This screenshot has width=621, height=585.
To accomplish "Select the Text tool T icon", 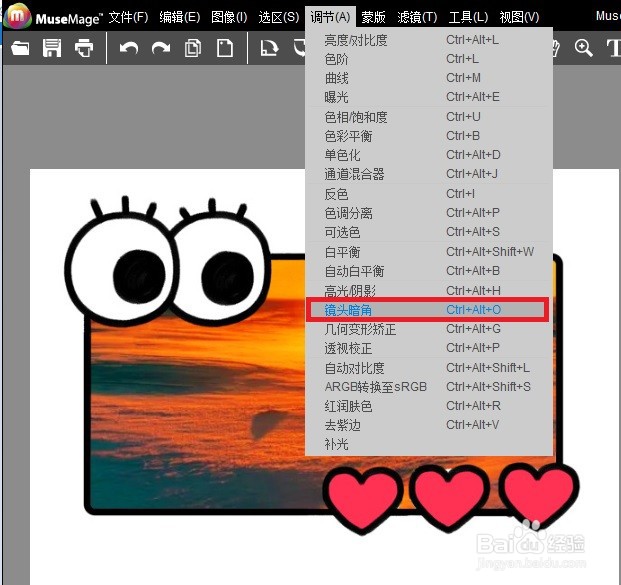I will pos(613,48).
